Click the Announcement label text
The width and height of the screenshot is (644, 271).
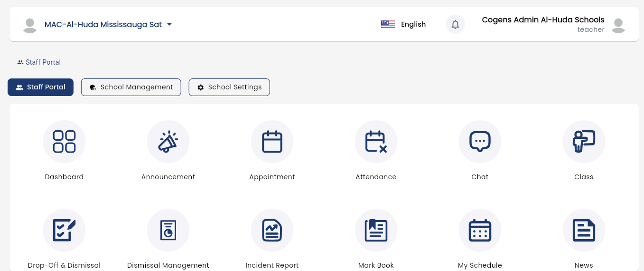(x=168, y=177)
